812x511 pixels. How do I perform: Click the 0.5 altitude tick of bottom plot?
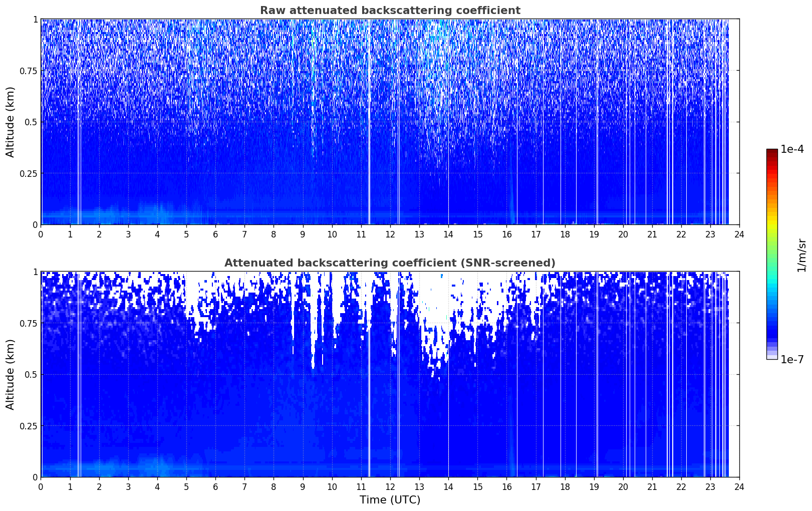31,374
